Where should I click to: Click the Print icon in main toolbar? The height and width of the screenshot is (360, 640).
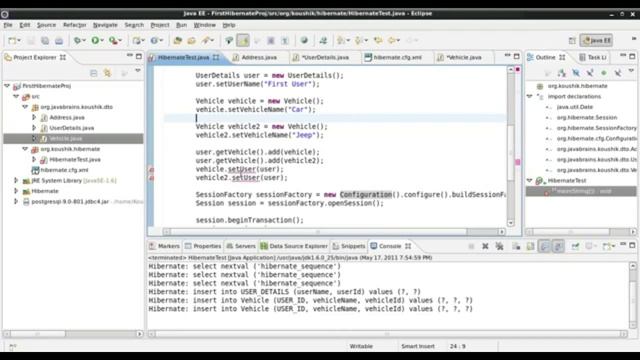pos(59,40)
